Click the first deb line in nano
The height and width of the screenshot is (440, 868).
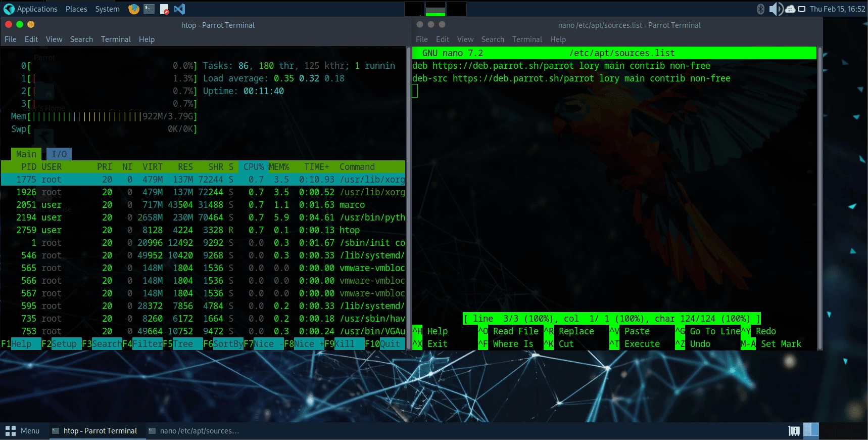click(x=561, y=66)
